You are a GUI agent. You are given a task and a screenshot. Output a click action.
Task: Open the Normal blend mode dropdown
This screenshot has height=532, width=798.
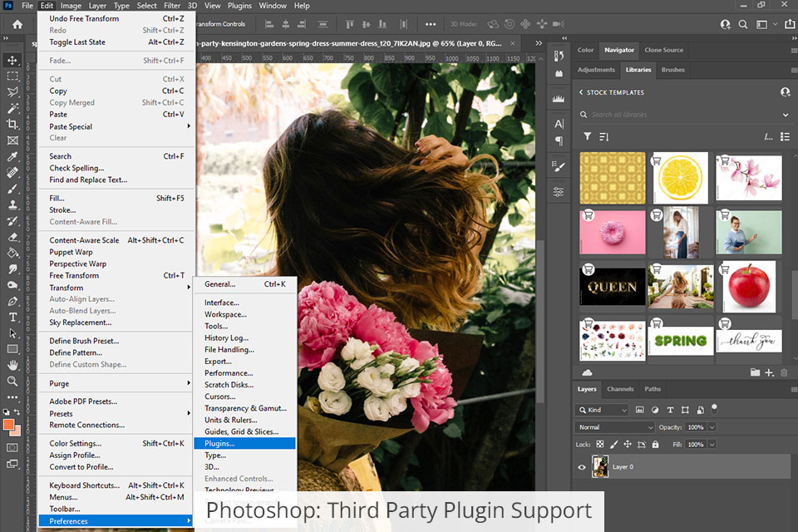(615, 427)
